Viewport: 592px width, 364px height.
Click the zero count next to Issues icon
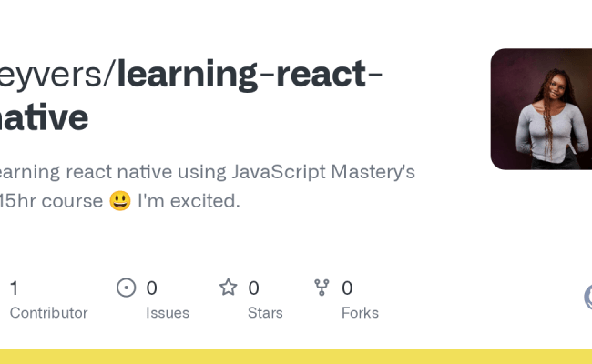pos(152,288)
